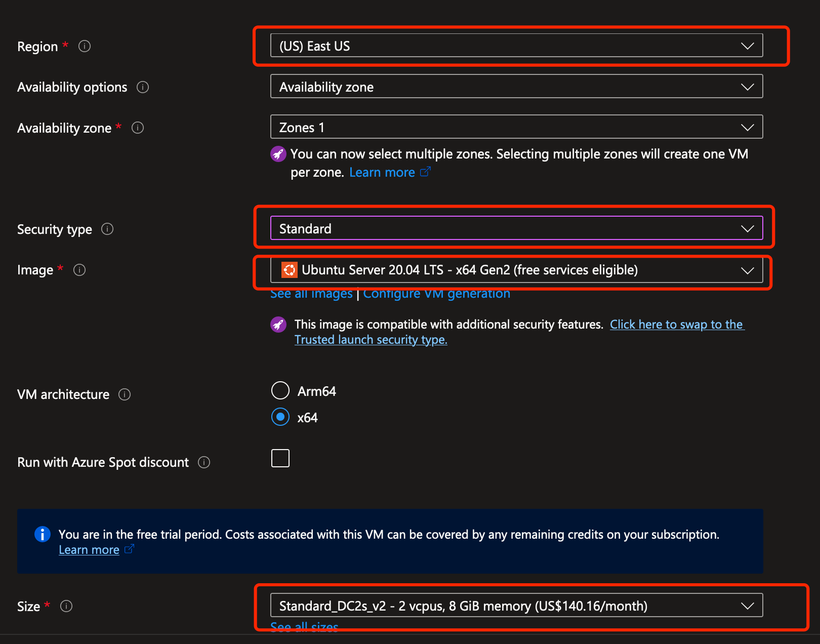Click the Trusted launch security type link

click(371, 340)
